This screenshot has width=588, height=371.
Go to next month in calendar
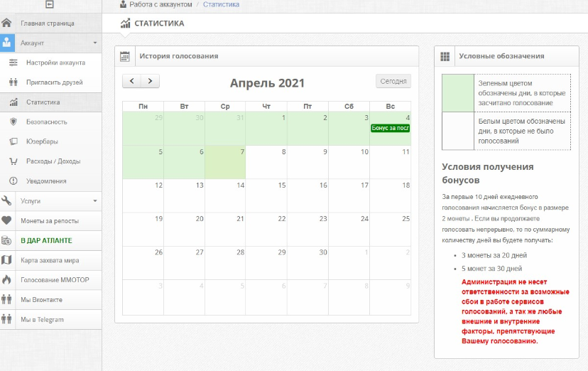tap(150, 81)
